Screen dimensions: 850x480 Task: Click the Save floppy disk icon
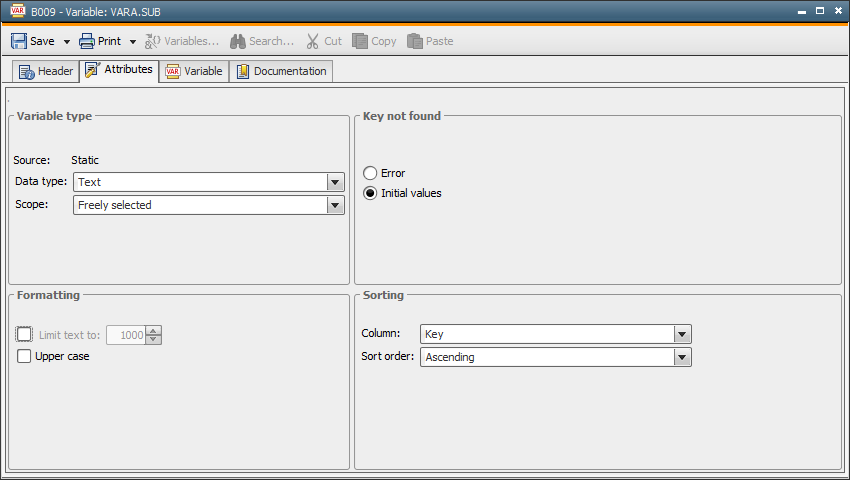(x=19, y=41)
